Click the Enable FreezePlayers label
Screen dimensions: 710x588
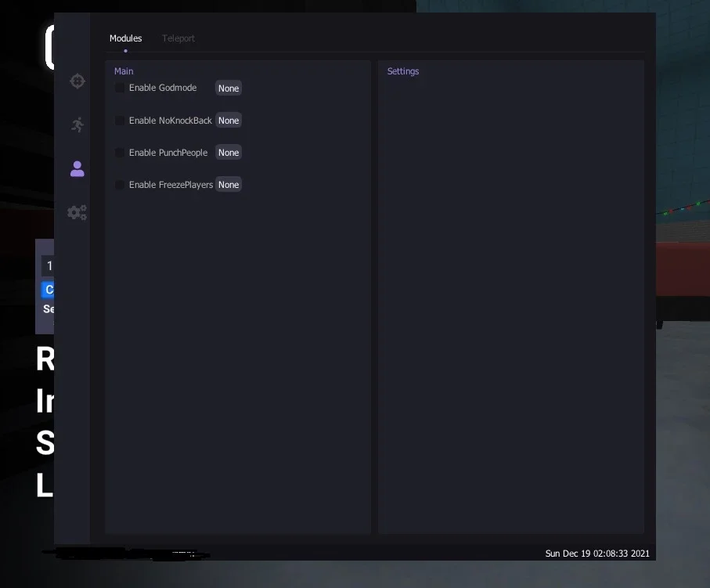pyautogui.click(x=171, y=185)
